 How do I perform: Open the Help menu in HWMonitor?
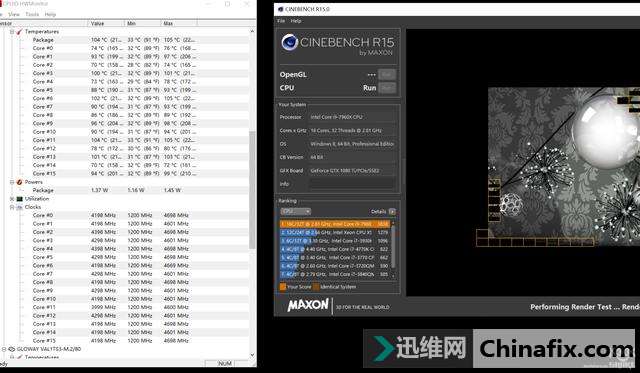point(50,14)
